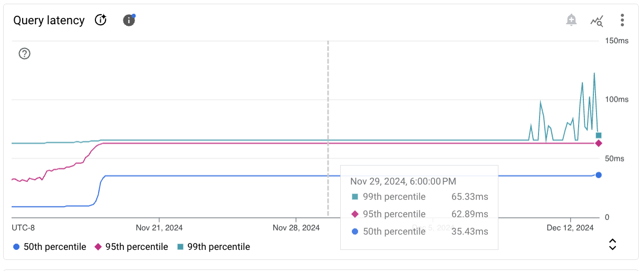Click the 35.43ms value in the tooltip
Viewport: 644px width, 271px height.
click(469, 231)
